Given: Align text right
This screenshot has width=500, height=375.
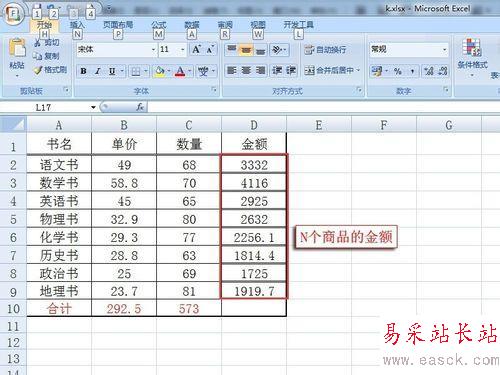Looking at the screenshot, I should 260,71.
